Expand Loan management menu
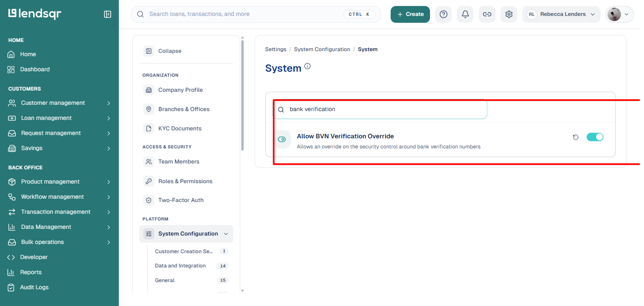The image size is (644, 306). (59, 118)
